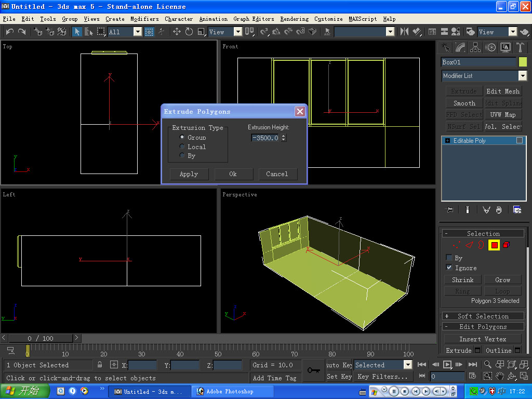The height and width of the screenshot is (399, 532).
Task: Open the Rendering menu
Action: [x=294, y=19]
